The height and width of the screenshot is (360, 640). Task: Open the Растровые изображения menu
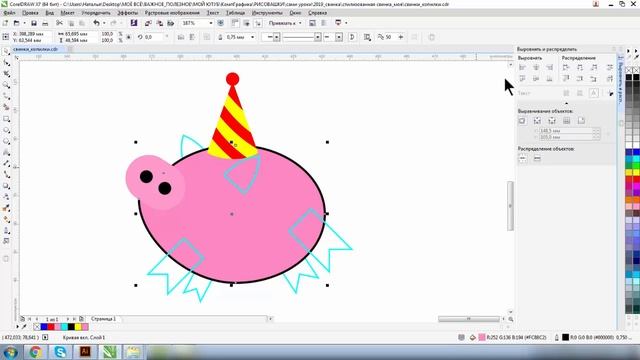click(x=172, y=13)
